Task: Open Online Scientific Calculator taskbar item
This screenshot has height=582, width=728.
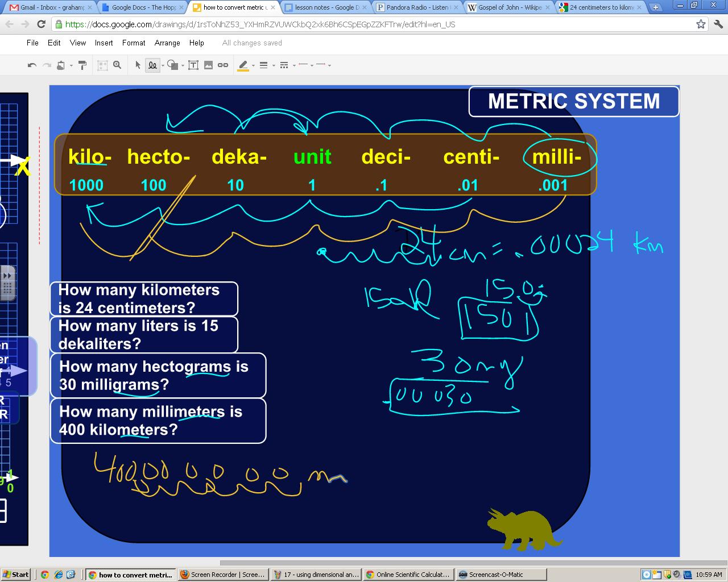Action: [x=409, y=575]
